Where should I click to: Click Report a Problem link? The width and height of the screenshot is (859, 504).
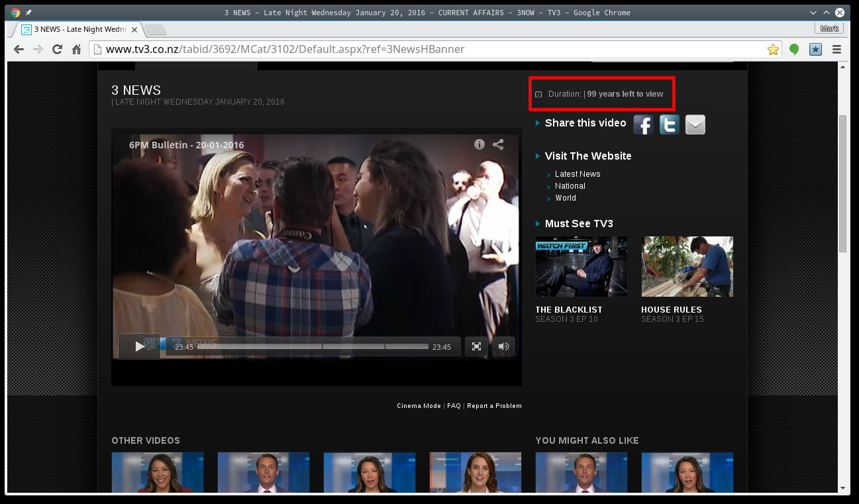pyautogui.click(x=494, y=406)
